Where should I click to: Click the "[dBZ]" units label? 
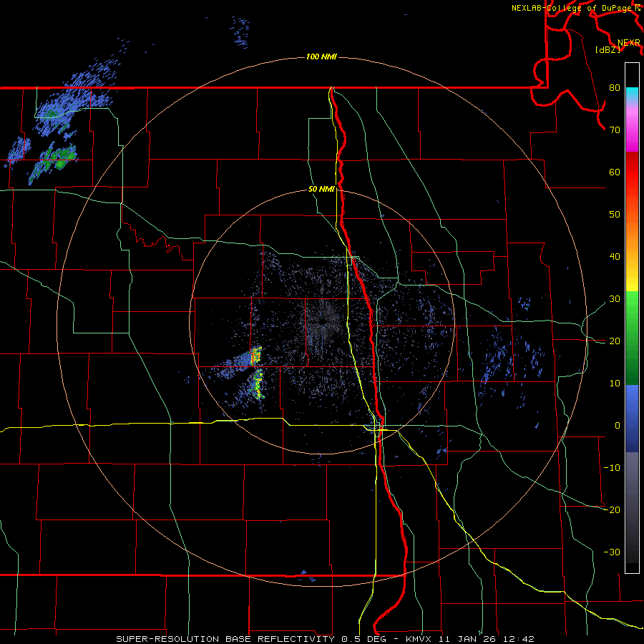tap(608, 50)
